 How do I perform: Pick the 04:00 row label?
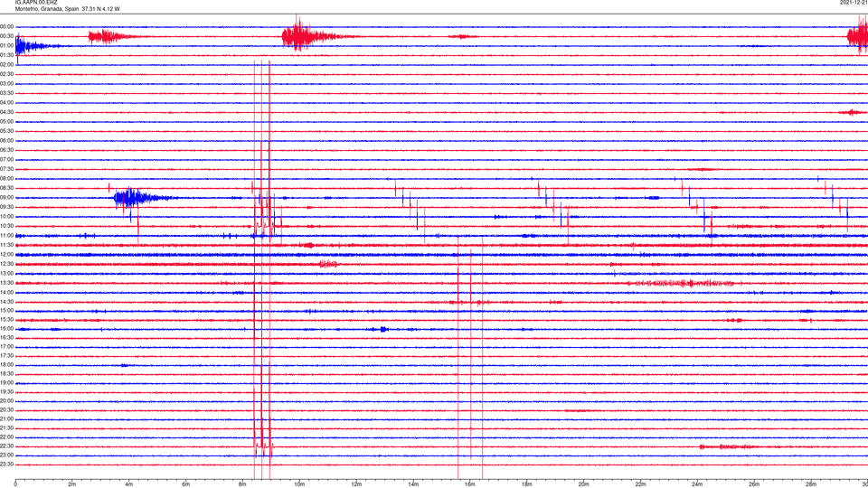(x=6, y=102)
